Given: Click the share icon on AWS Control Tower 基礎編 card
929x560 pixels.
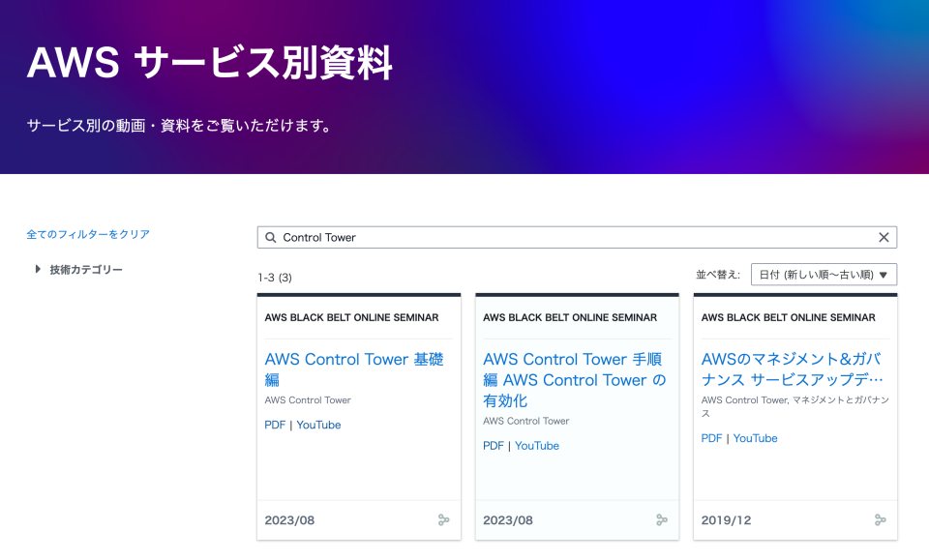Looking at the screenshot, I should point(443,519).
